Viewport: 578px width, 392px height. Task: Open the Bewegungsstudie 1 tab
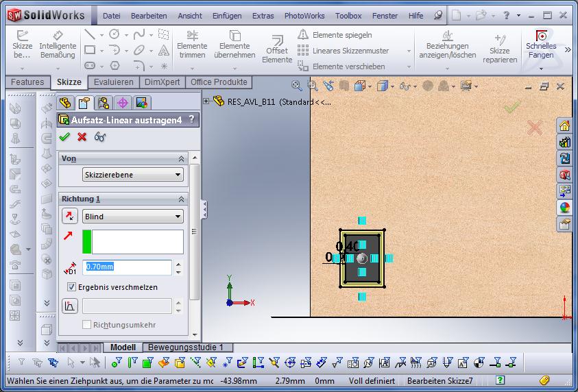[x=186, y=347]
